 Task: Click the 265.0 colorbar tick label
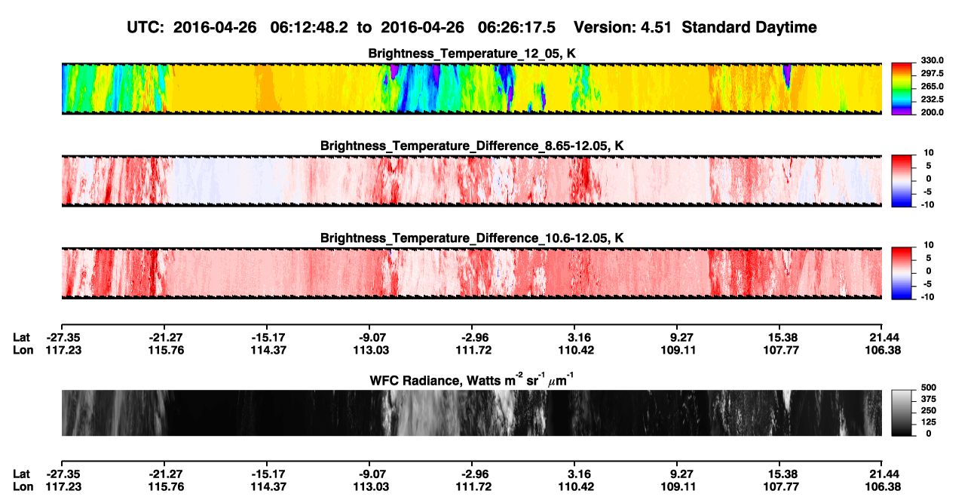pyautogui.click(x=932, y=87)
